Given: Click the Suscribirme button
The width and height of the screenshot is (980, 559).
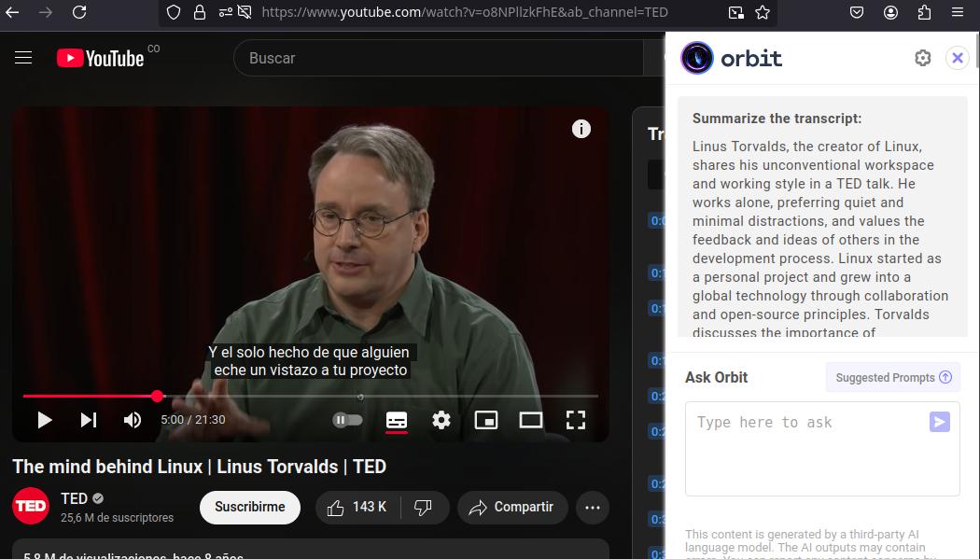Looking at the screenshot, I should [250, 507].
